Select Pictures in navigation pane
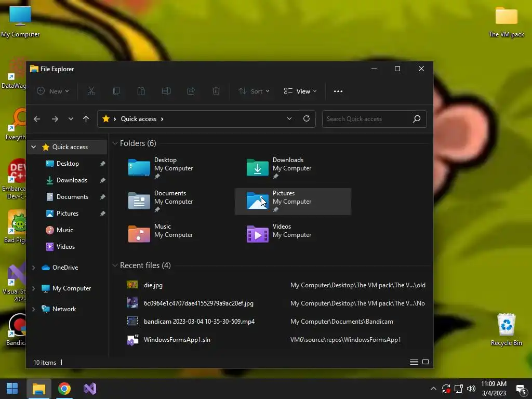 67,214
